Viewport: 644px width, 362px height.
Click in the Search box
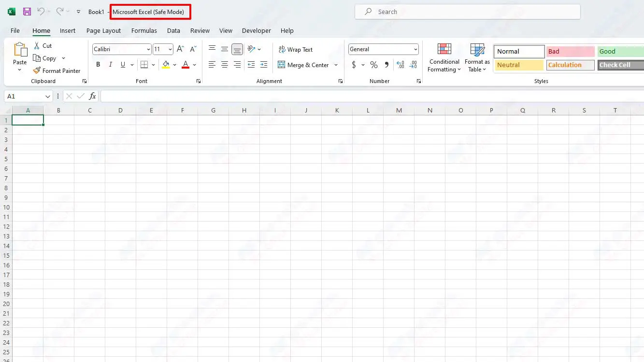[467, 12]
